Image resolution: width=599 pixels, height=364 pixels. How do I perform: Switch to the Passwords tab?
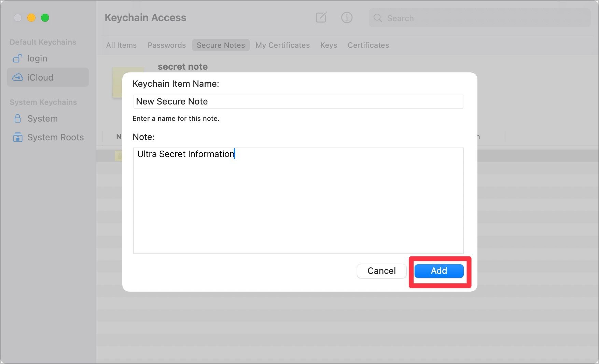[x=167, y=45]
